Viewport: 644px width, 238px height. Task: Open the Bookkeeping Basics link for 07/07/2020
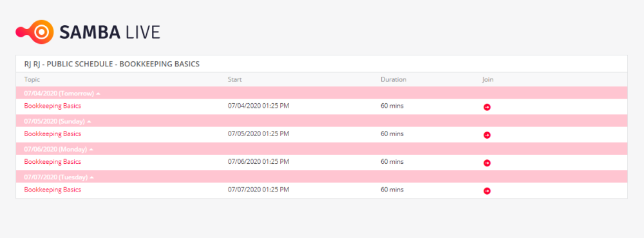click(53, 190)
